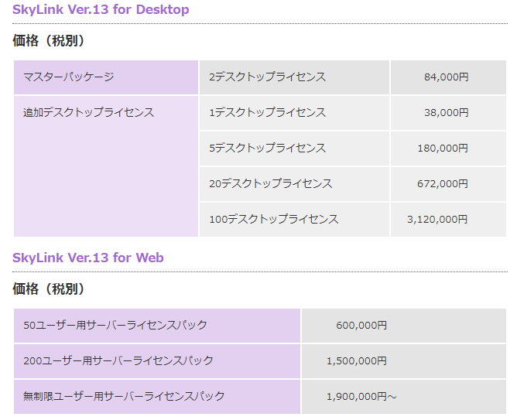This screenshot has height=420, width=517.
Task: Click the 180,000円 price
Action: [443, 148]
